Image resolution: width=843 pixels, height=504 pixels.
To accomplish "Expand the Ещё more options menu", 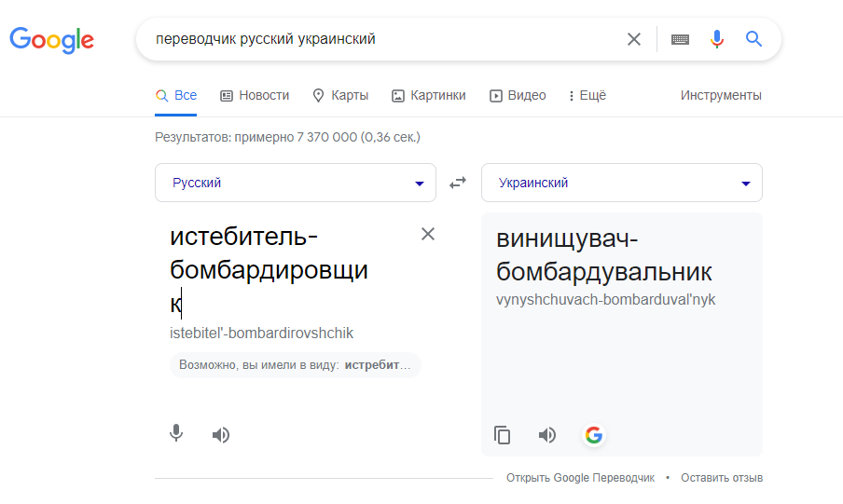I will [x=587, y=96].
